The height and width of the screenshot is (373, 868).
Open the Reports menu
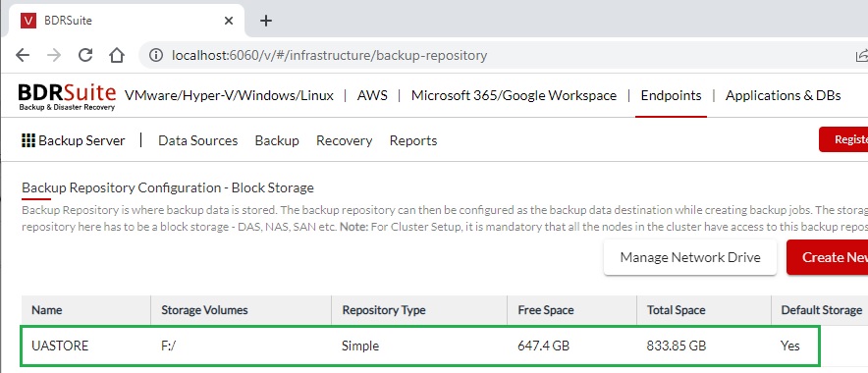coord(413,140)
